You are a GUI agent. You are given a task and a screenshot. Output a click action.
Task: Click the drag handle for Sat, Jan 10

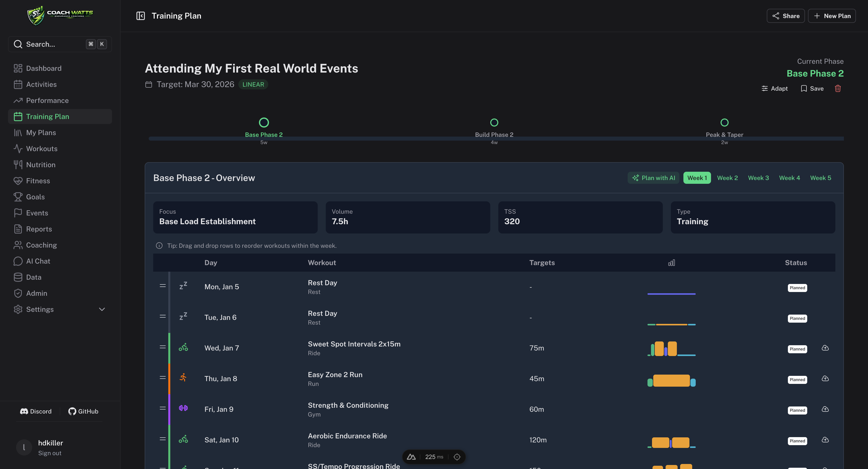(163, 439)
